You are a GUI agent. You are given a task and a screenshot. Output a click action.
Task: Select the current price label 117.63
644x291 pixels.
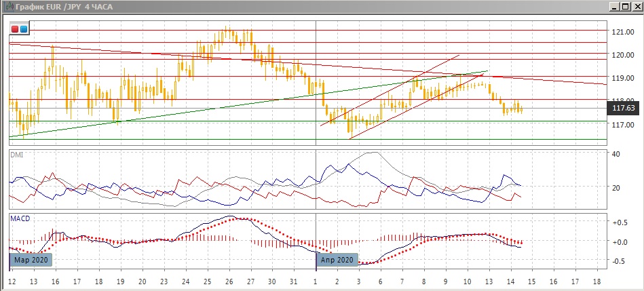tap(622, 107)
